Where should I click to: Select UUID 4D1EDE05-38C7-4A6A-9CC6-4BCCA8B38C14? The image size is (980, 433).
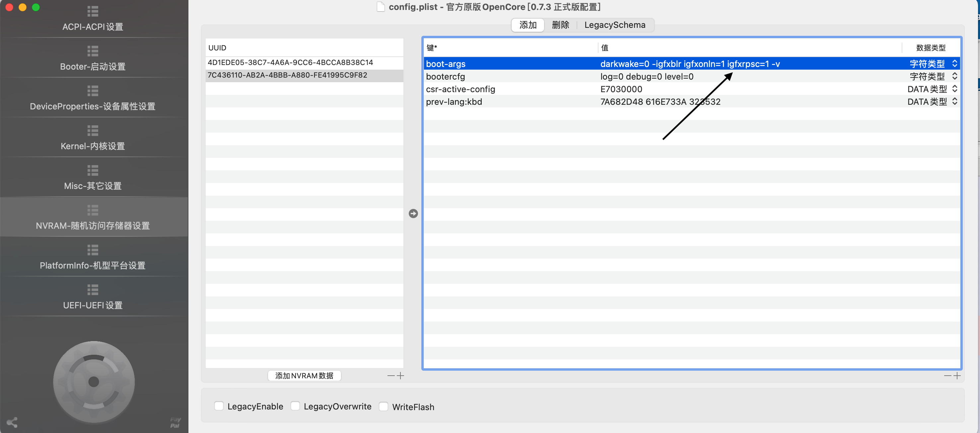click(x=304, y=63)
